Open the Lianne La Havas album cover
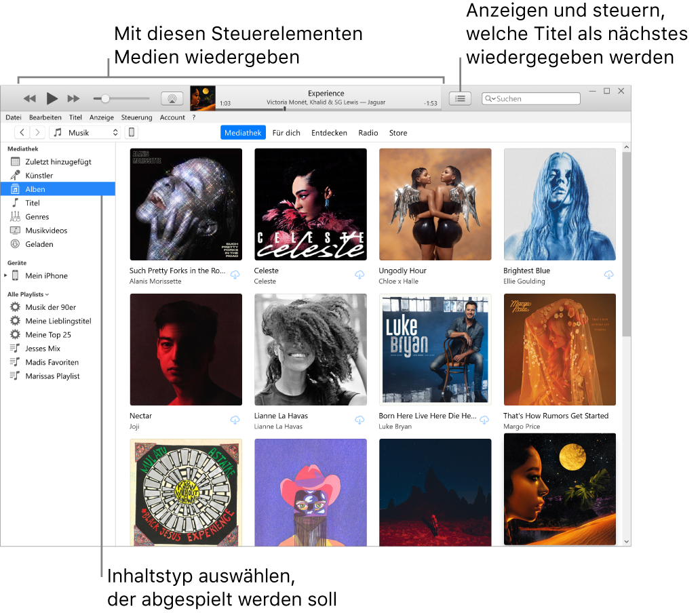The height and width of the screenshot is (613, 700). pyautogui.click(x=310, y=349)
